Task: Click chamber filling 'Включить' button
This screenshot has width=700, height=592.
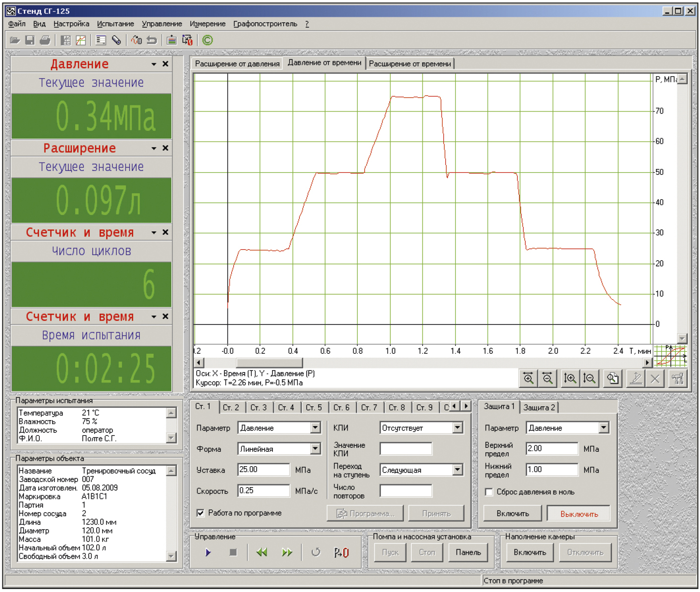Action: [530, 552]
